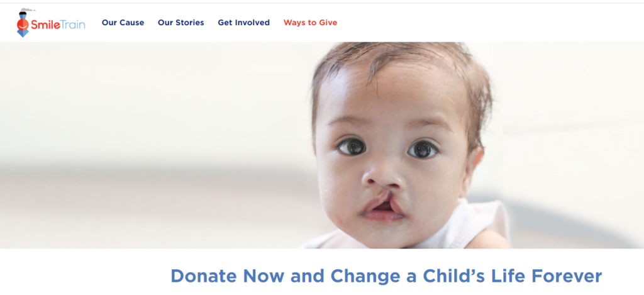The width and height of the screenshot is (644, 295).
Task: Open the Our Cause menu
Action: click(123, 23)
